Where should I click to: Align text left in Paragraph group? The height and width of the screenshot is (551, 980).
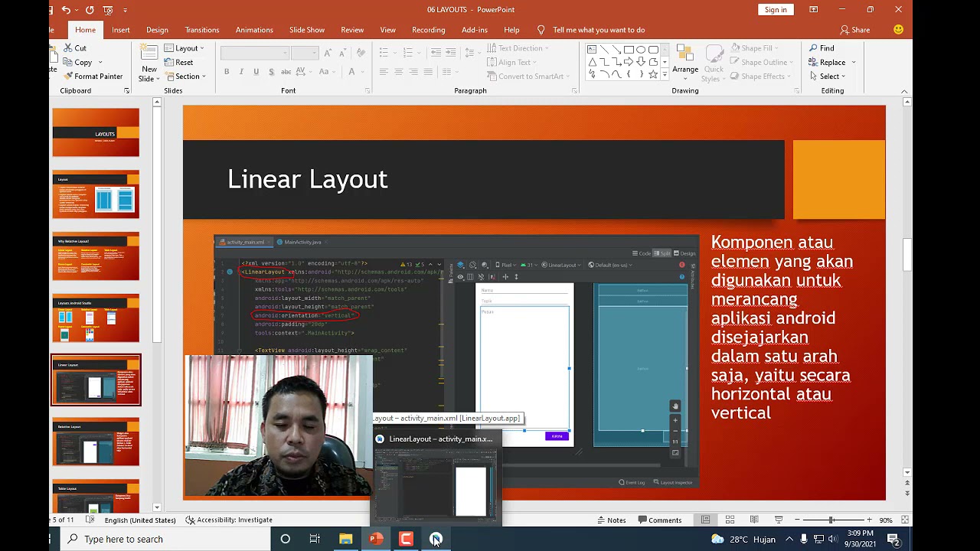click(x=384, y=72)
